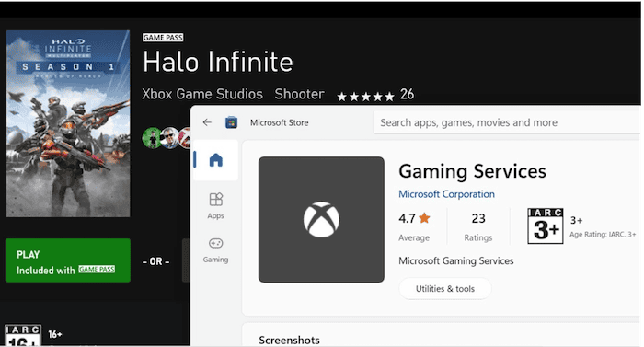Click the IARC 3+ age rating badge

tap(545, 226)
